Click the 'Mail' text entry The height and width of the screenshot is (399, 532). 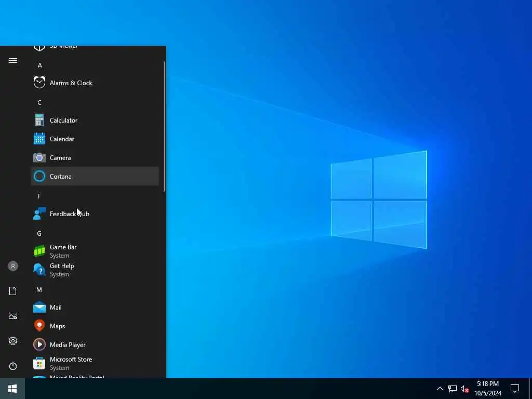click(x=56, y=307)
